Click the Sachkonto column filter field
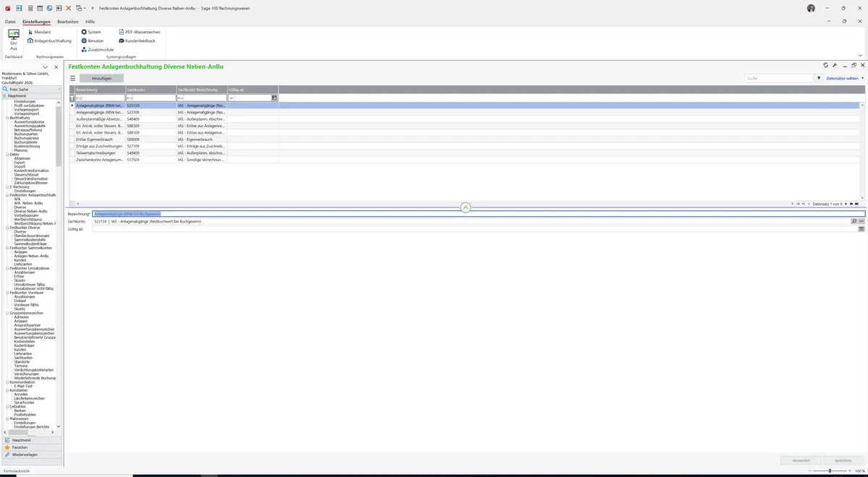This screenshot has width=868, height=477. pos(150,98)
